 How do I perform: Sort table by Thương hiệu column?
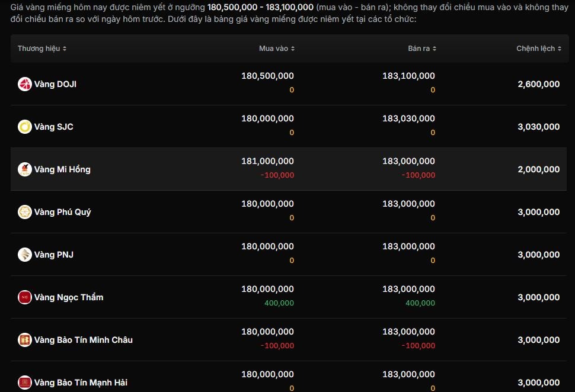click(42, 49)
